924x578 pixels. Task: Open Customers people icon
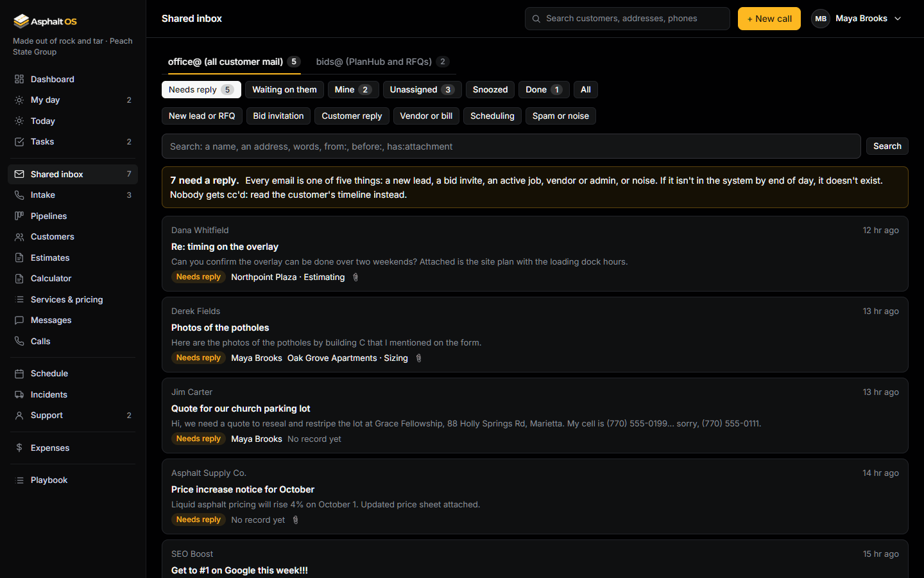click(x=19, y=237)
